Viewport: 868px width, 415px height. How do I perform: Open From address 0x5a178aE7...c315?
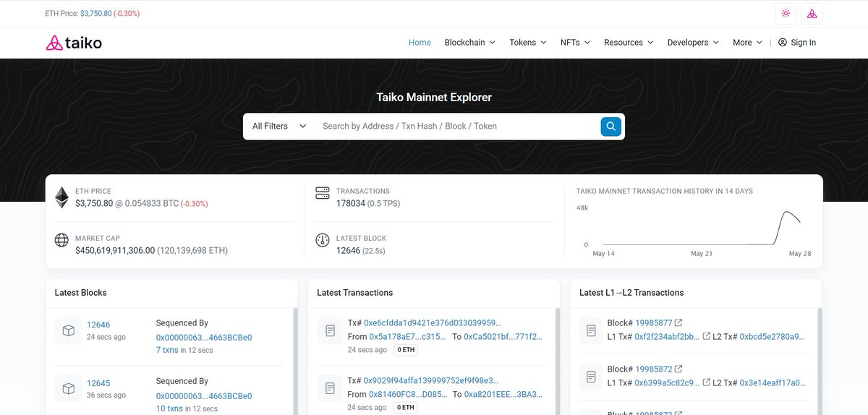[407, 337]
